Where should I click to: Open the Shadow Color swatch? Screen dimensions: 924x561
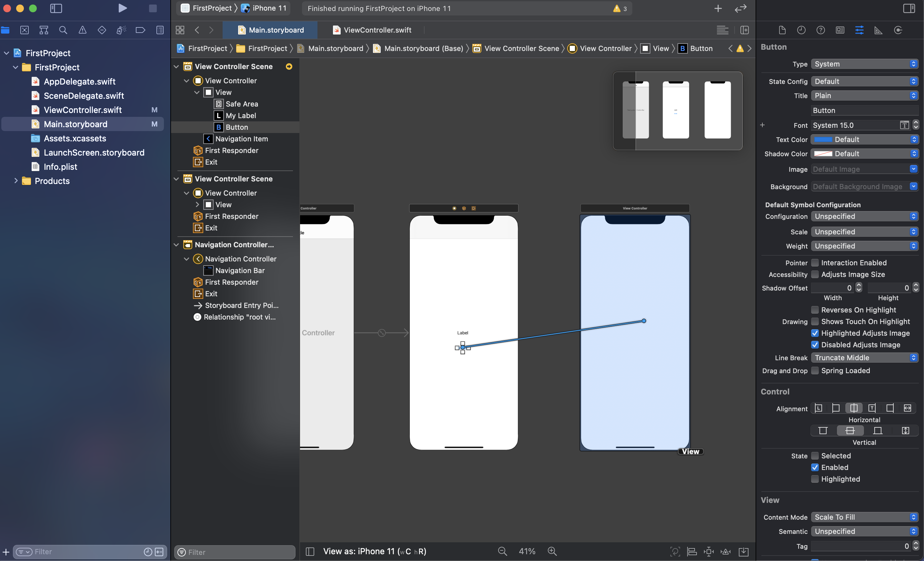[x=823, y=154]
